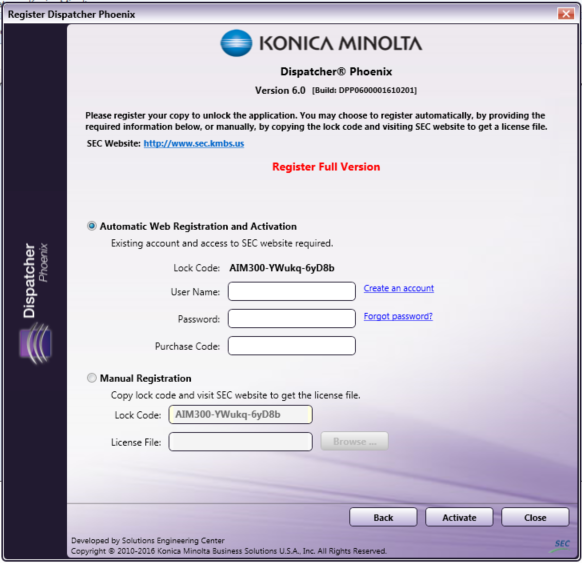Focus the Password input field
The height and width of the screenshot is (563, 582).
[292, 318]
